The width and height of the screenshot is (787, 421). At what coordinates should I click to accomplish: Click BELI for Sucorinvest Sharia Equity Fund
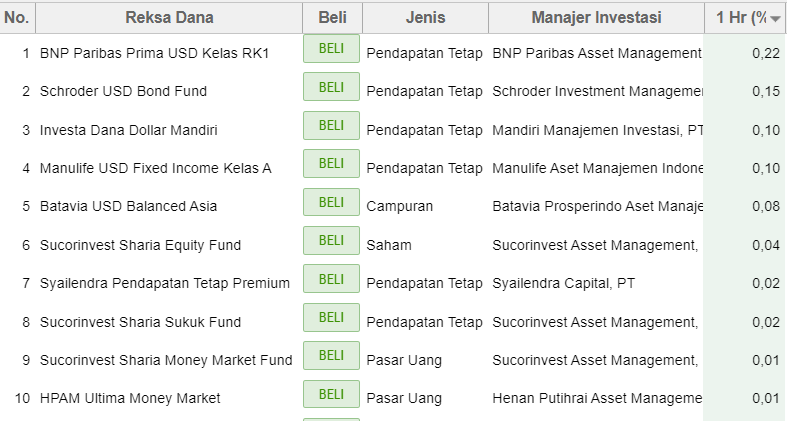point(331,240)
